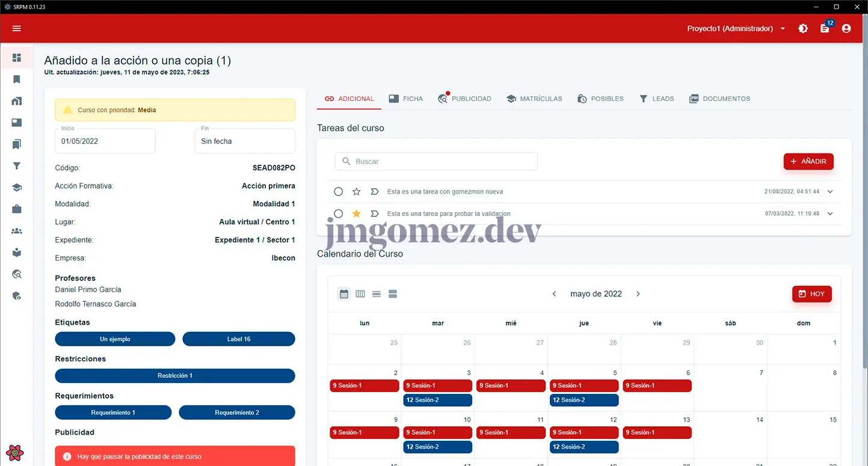Open the user account profile icon
This screenshot has width=868, height=466.
click(846, 29)
